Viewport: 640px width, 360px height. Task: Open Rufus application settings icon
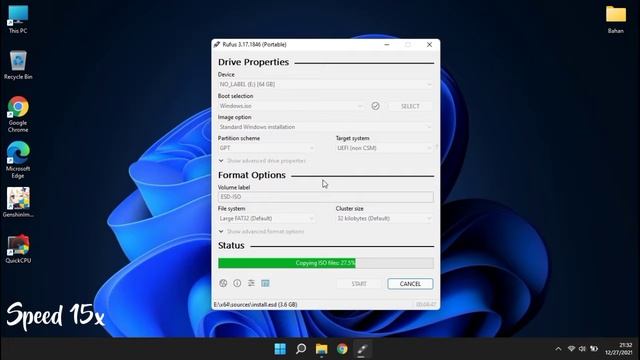coord(251,283)
